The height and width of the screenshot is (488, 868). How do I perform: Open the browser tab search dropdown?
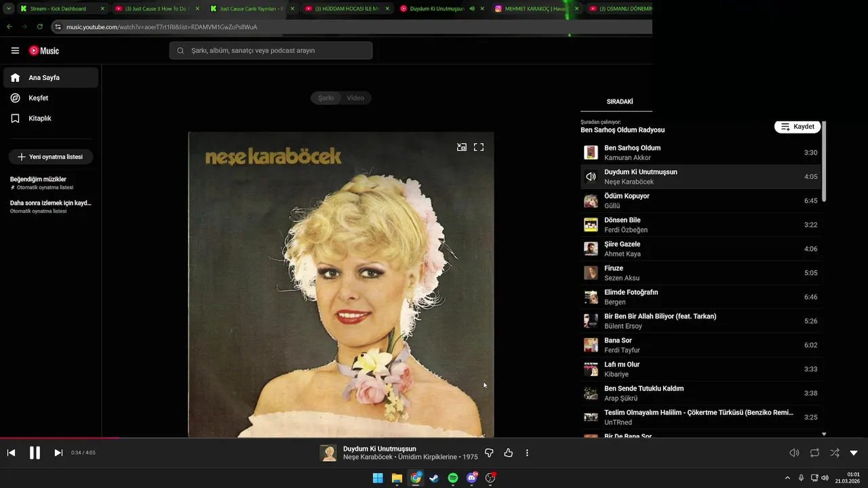pos(8,9)
